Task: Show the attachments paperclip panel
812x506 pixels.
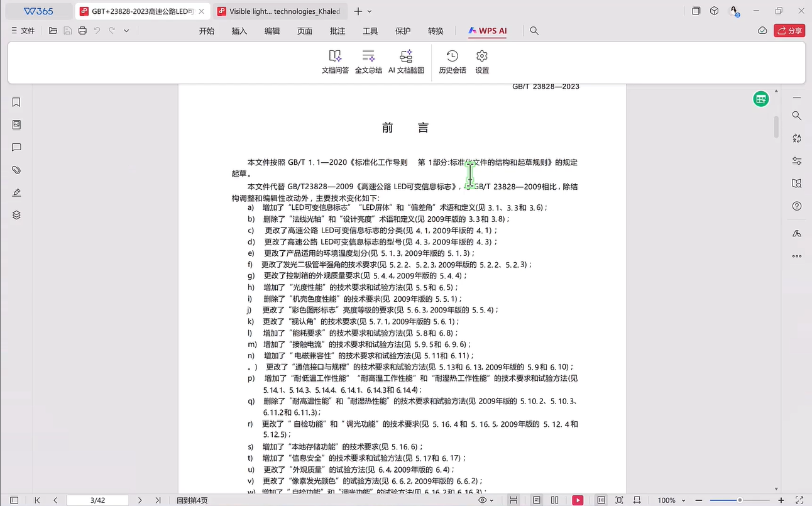Action: point(16,170)
